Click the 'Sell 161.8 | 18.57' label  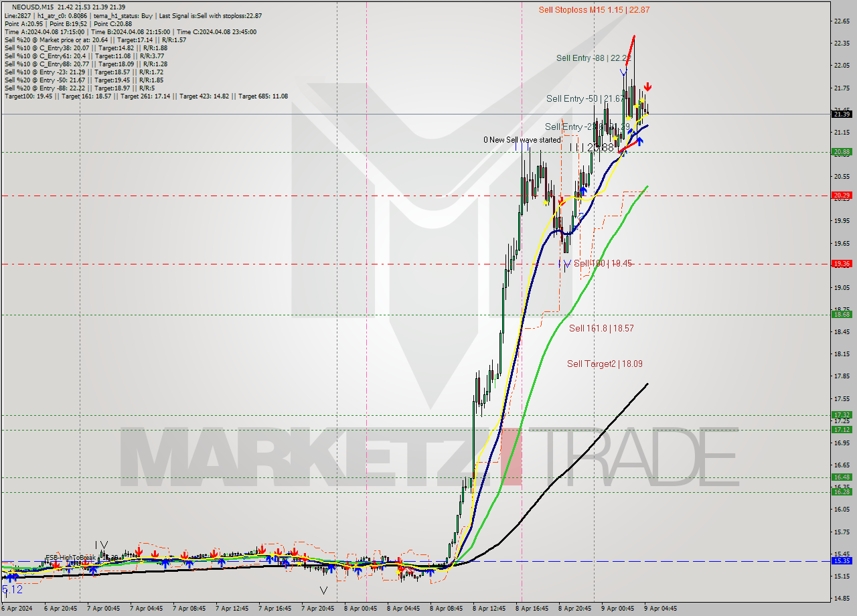pos(601,329)
